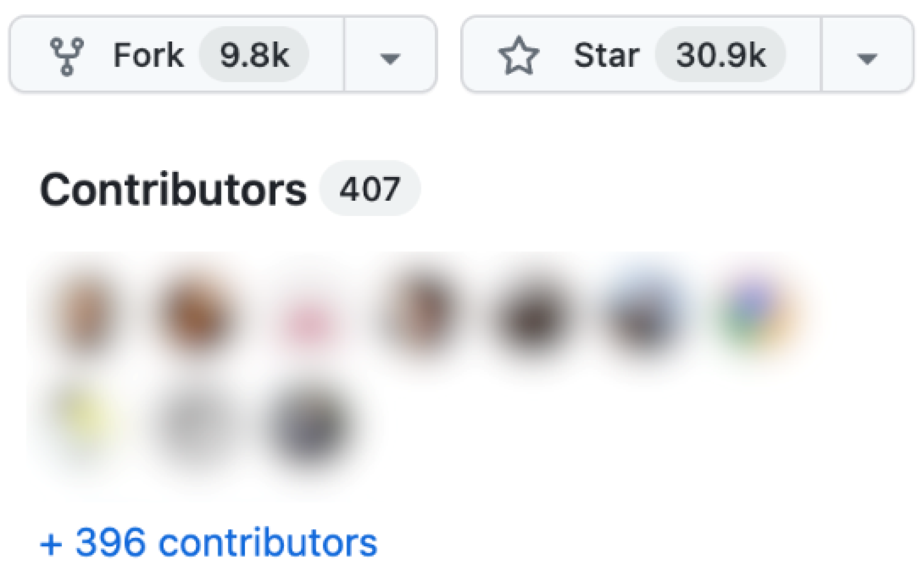924x569 pixels.
Task: Click the fork branch icon
Action: 67,56
